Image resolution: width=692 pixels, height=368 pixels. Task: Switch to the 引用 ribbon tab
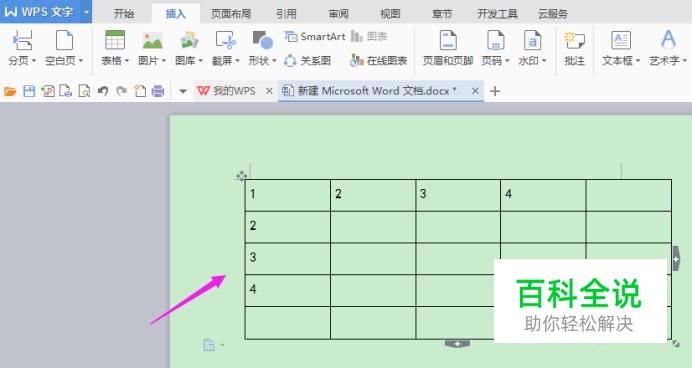[286, 14]
